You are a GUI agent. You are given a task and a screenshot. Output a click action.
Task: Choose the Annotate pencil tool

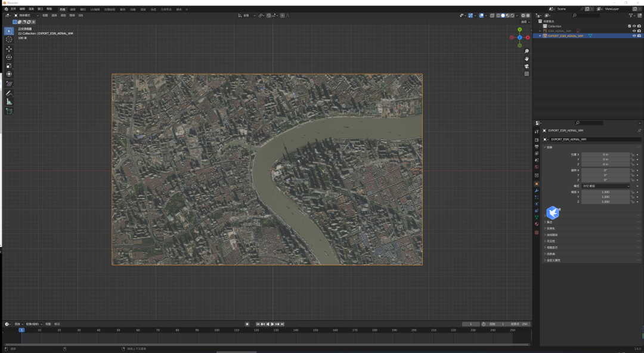pyautogui.click(x=9, y=93)
